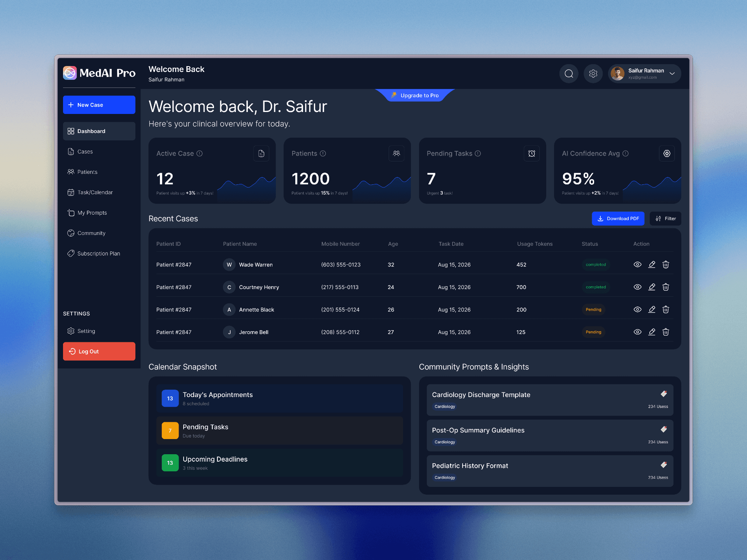Go to My Prompts in sidebar

pyautogui.click(x=92, y=213)
